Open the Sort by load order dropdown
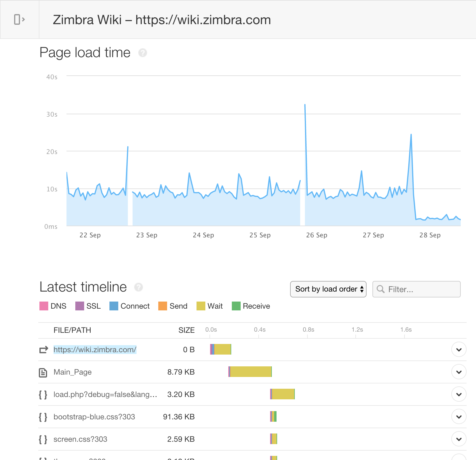This screenshot has width=476, height=460. (328, 289)
